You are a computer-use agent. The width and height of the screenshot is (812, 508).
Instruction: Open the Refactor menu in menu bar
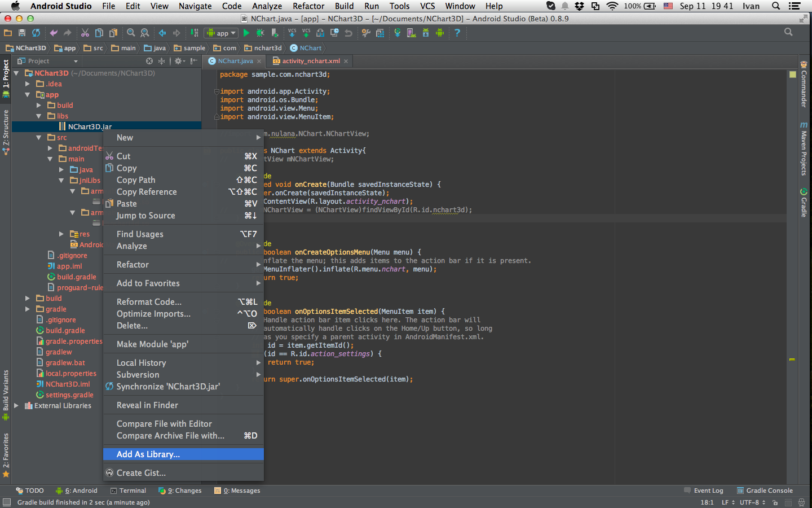click(308, 6)
